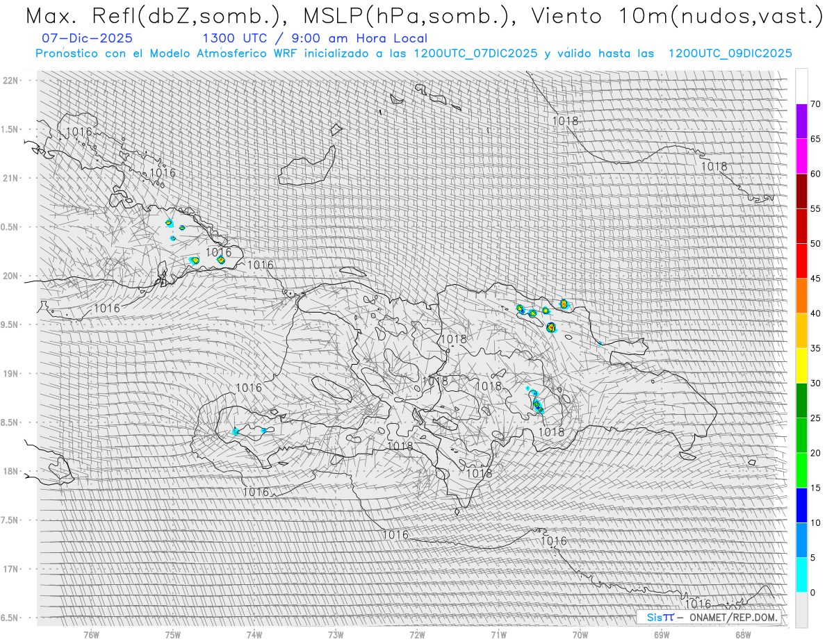The image size is (834, 644).
Task: Select the gold 35 to 40 legend band
Action: [801, 331]
